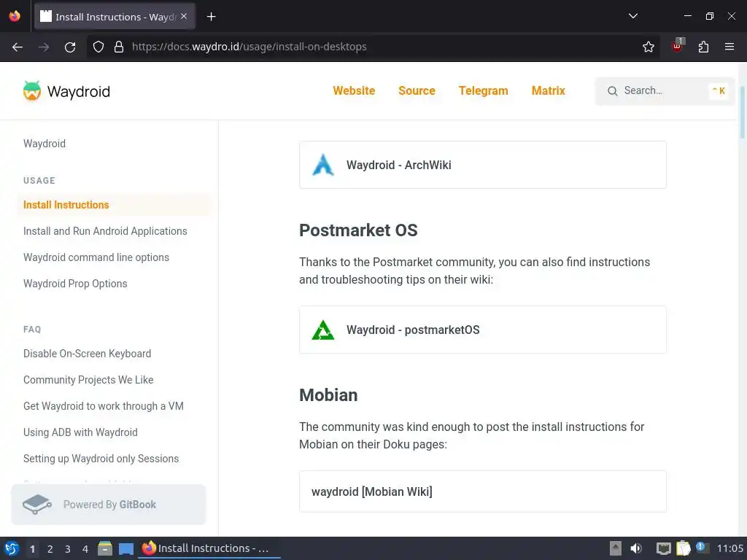Open the Firefox extensions puzzle icon
Image resolution: width=747 pixels, height=560 pixels.
[703, 47]
